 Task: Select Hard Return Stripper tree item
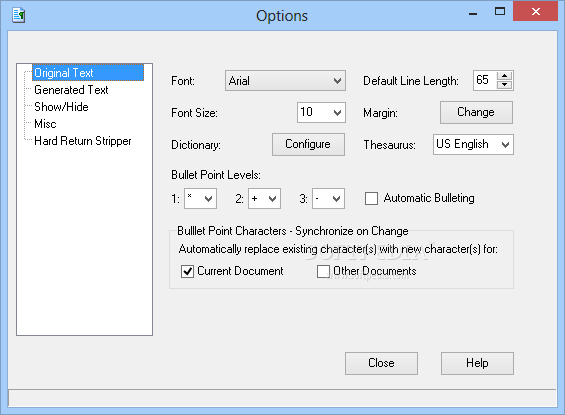point(83,141)
